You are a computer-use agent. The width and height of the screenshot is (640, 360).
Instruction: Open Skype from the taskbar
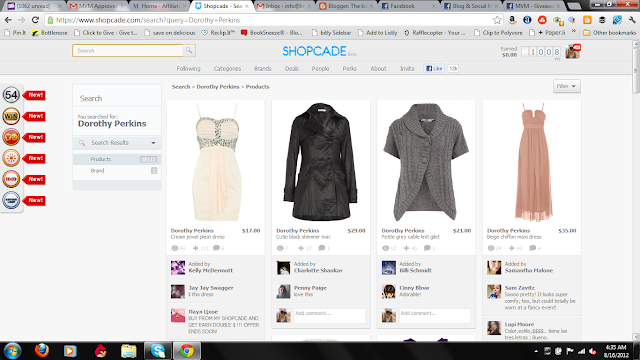coord(158,351)
